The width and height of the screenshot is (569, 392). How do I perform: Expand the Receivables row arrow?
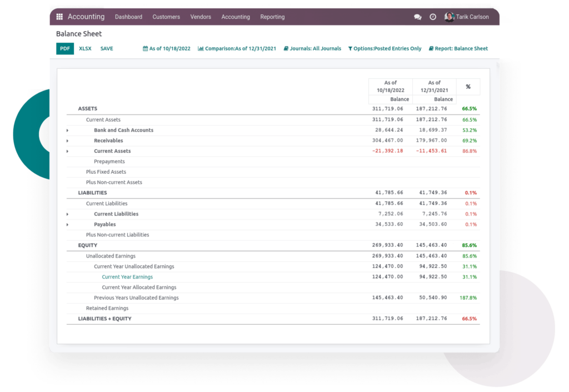(x=67, y=141)
